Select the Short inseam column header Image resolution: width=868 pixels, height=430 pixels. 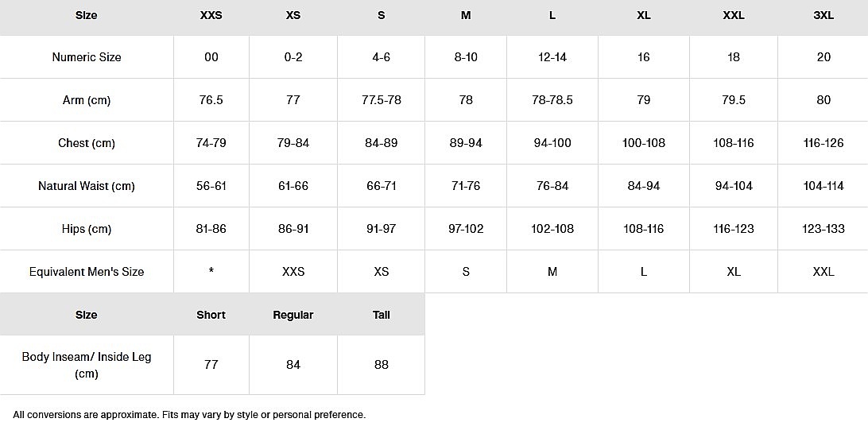(211, 315)
